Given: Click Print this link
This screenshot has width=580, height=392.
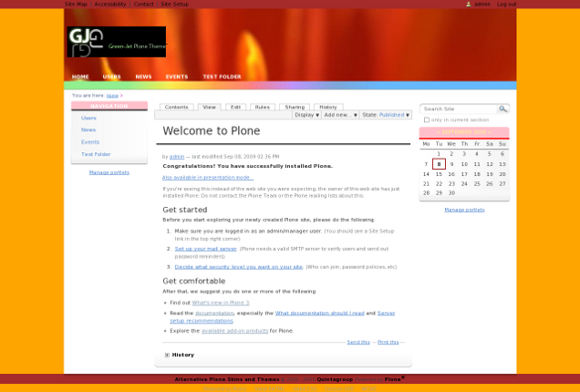Looking at the screenshot, I should click(x=388, y=342).
